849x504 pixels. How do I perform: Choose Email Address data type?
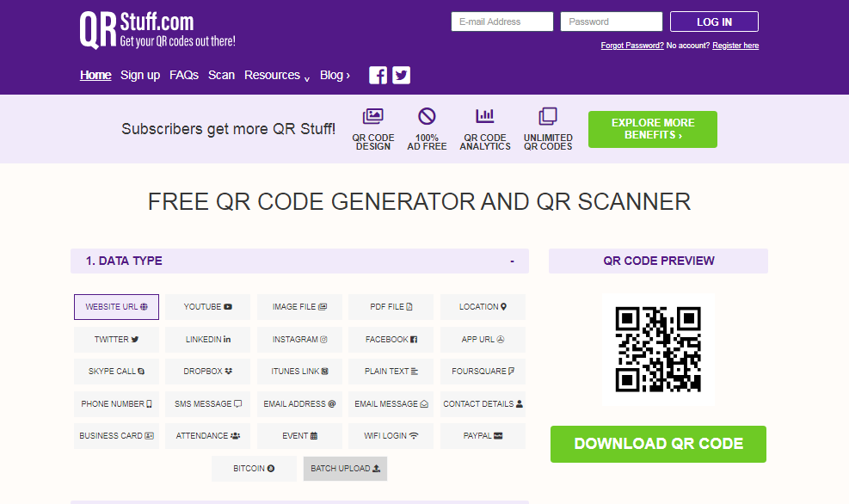point(299,404)
